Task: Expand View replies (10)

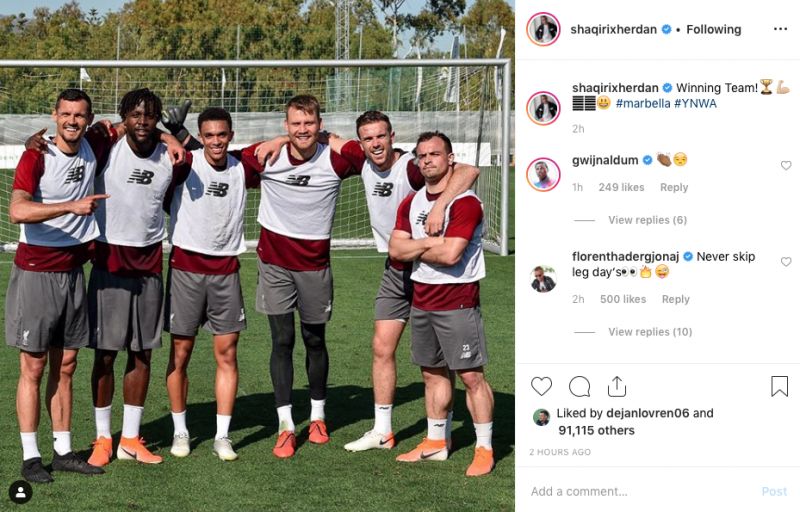Action: (650, 332)
